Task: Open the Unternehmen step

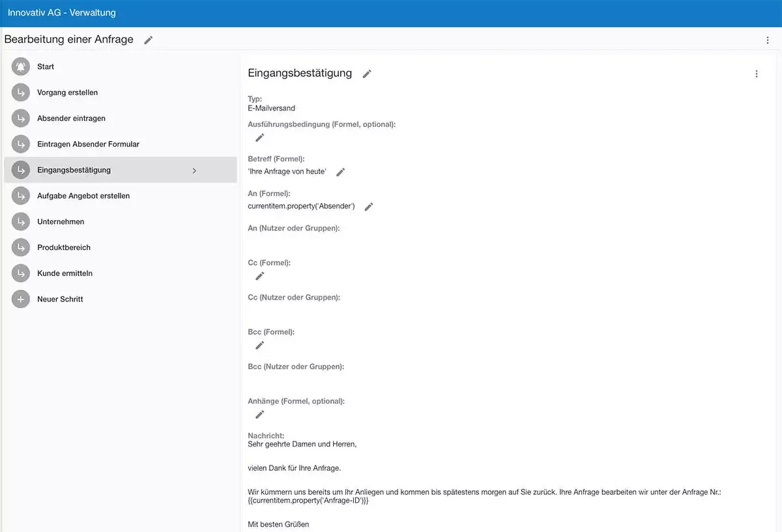Action: click(x=61, y=221)
